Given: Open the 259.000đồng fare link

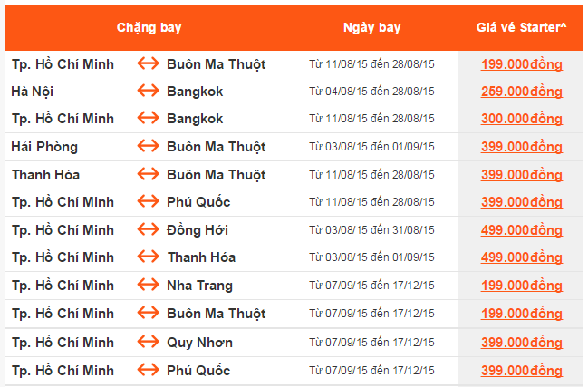Looking at the screenshot, I should (x=522, y=92).
